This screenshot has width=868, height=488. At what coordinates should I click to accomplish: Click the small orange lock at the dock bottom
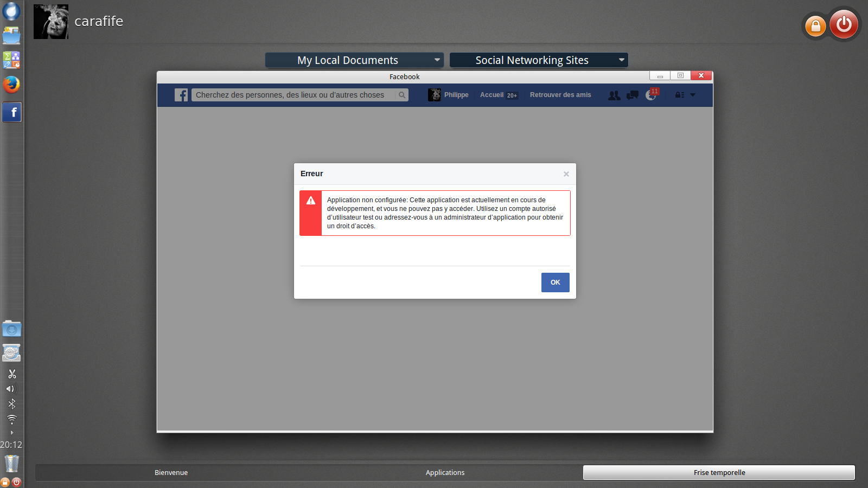5,482
